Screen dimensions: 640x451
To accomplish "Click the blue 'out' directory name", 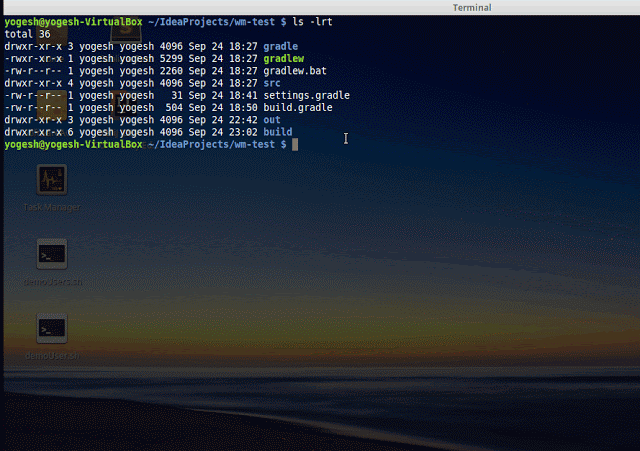I will click(x=272, y=120).
